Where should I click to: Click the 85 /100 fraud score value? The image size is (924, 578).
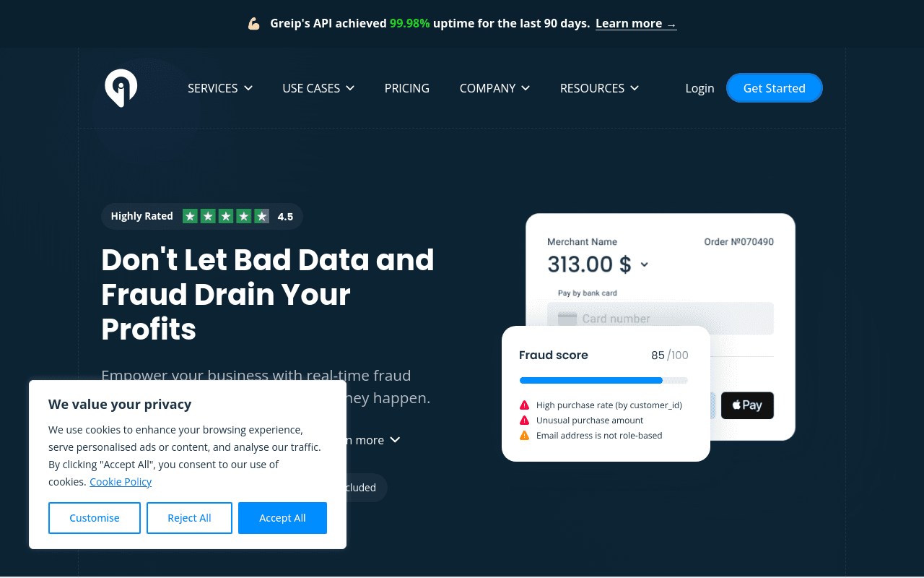(x=670, y=355)
